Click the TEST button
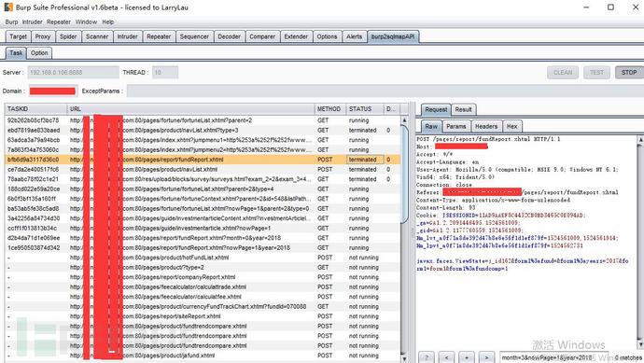 pyautogui.click(x=596, y=72)
